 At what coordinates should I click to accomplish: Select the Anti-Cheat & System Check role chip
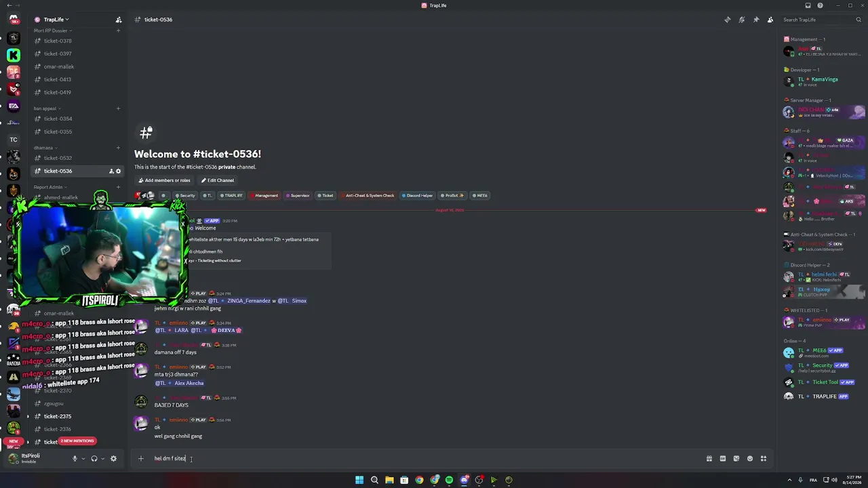click(x=368, y=196)
